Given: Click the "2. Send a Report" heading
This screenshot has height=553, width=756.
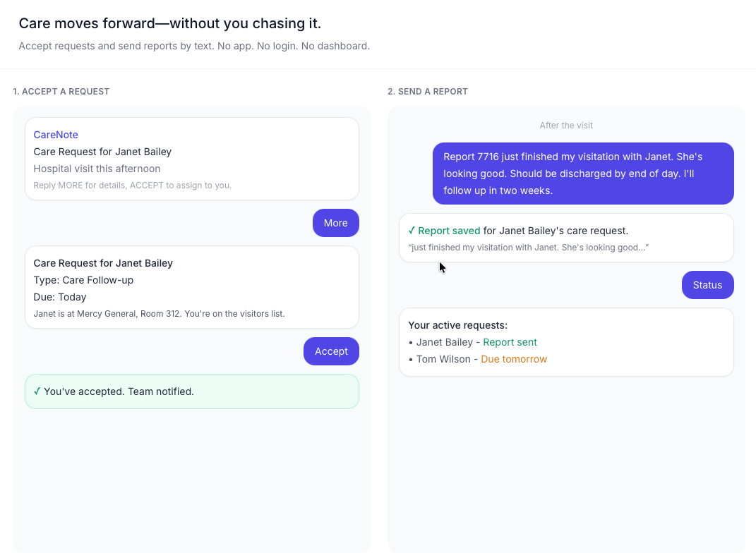Looking at the screenshot, I should pyautogui.click(x=428, y=92).
